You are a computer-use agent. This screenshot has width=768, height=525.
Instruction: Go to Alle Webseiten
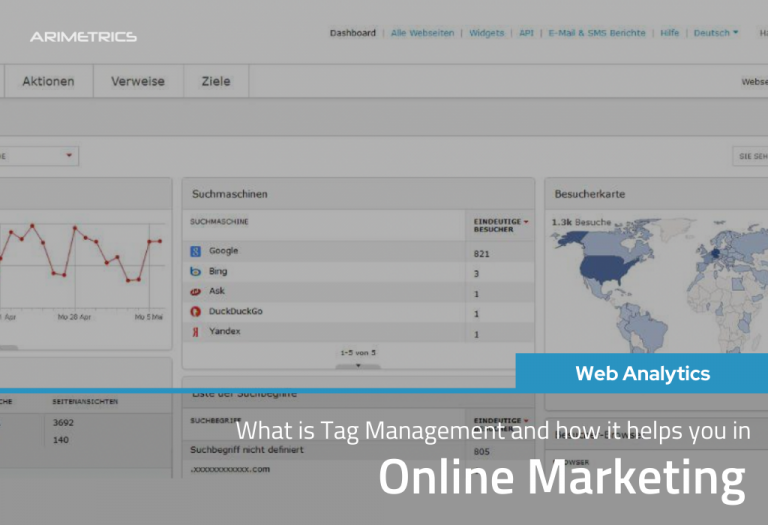(x=420, y=33)
